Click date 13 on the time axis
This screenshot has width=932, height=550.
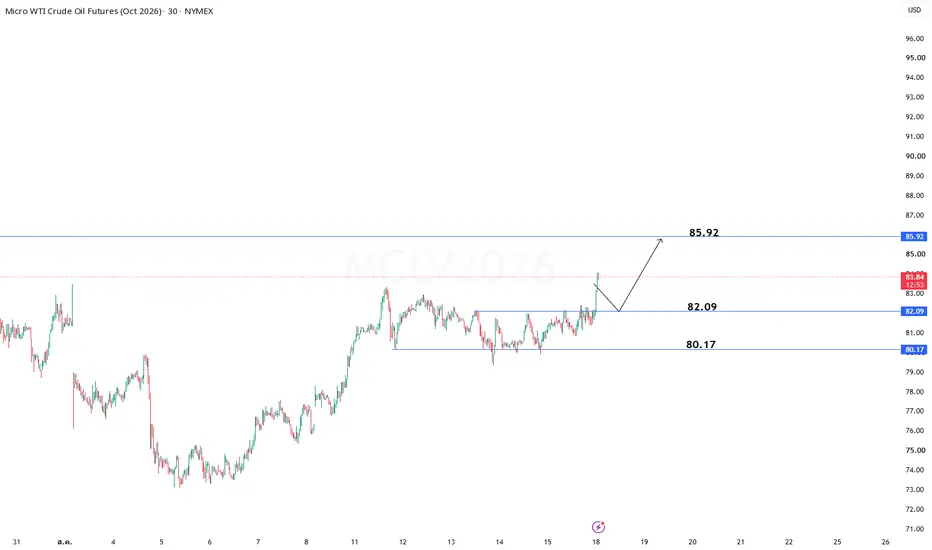451,542
